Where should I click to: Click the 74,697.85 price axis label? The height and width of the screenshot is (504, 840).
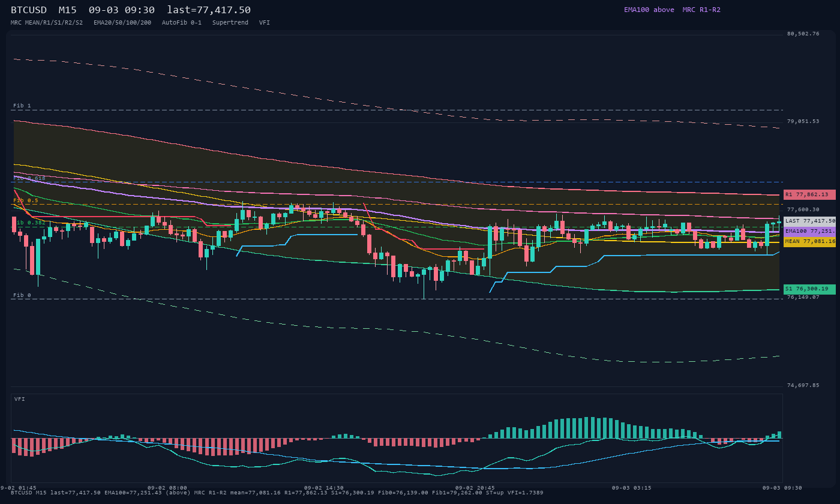click(x=803, y=385)
